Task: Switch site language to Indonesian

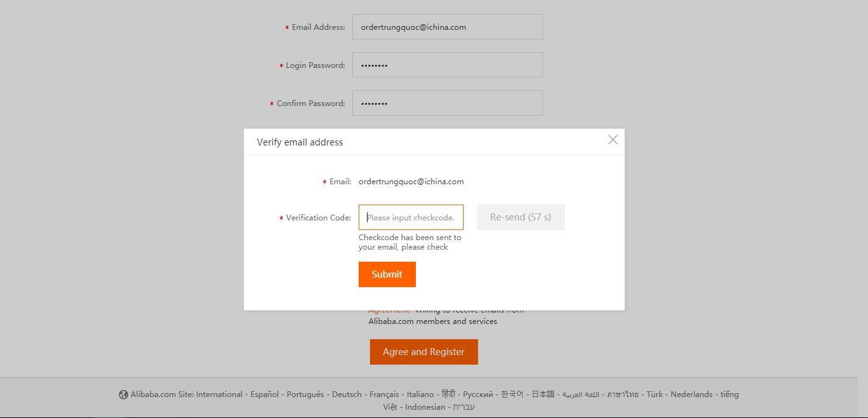Action: [425, 407]
